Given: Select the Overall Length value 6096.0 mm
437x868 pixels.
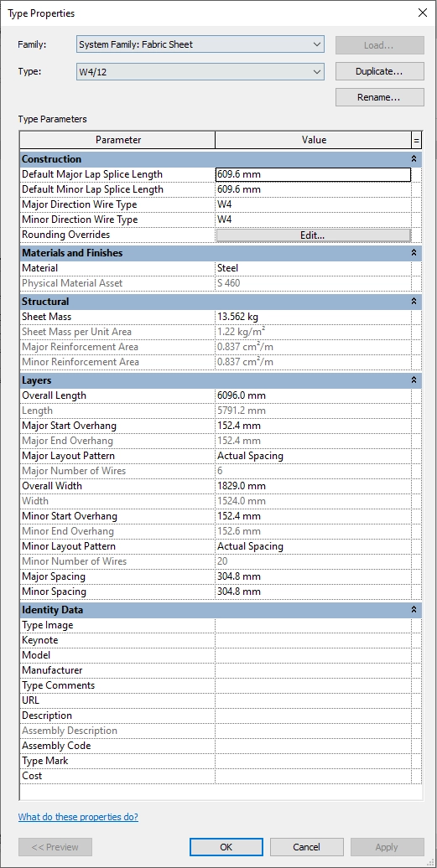Looking at the screenshot, I should point(313,395).
